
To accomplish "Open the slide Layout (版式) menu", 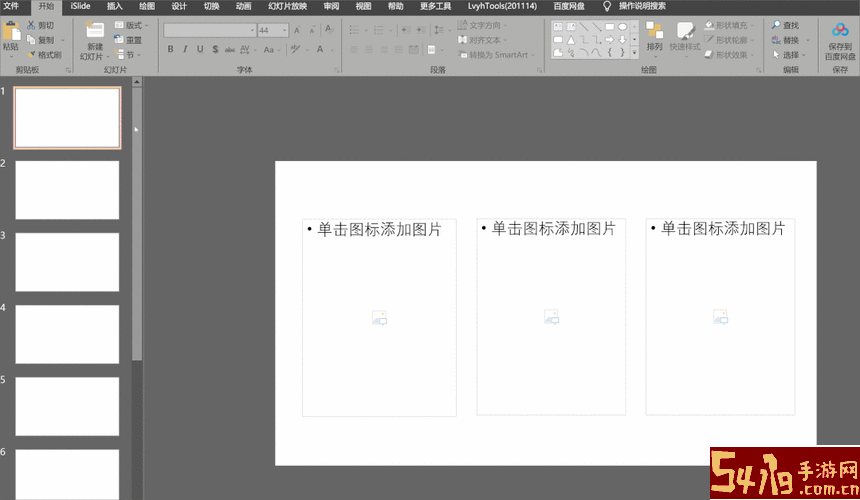I will pyautogui.click(x=132, y=25).
